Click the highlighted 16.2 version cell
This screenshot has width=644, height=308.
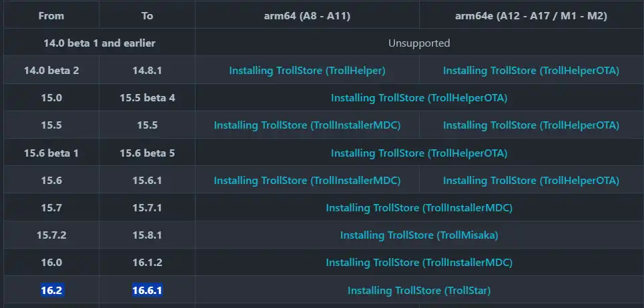[x=52, y=291]
